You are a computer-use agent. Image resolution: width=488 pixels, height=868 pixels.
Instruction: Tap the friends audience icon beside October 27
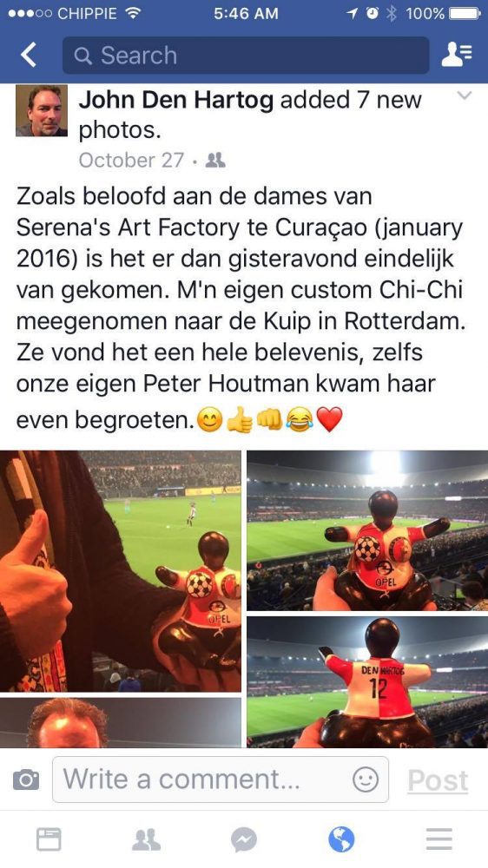(x=215, y=161)
